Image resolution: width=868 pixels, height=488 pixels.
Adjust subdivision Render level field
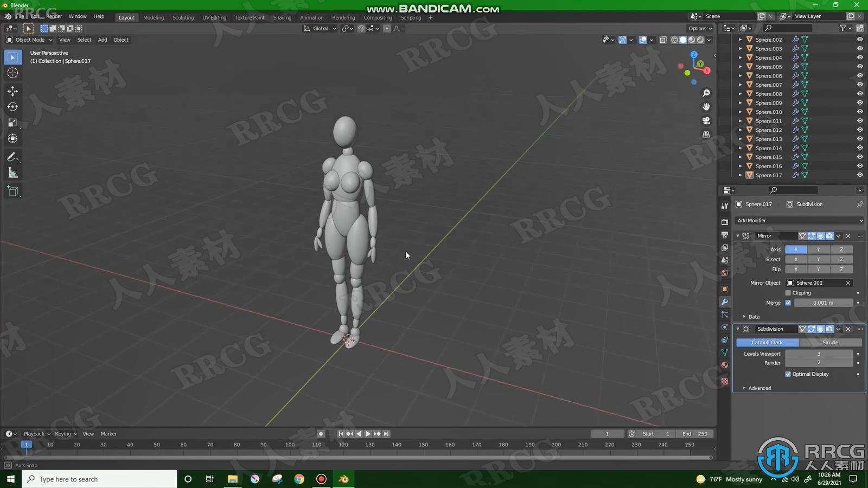[819, 363]
